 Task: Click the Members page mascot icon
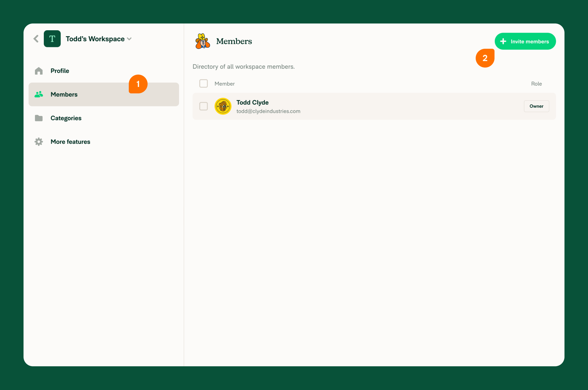pyautogui.click(x=202, y=41)
